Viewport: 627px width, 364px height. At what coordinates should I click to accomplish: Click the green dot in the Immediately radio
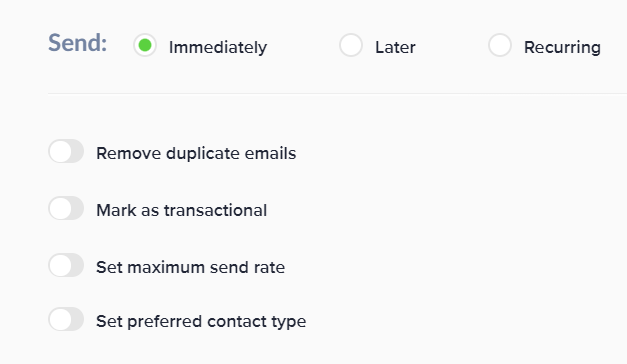(x=145, y=45)
